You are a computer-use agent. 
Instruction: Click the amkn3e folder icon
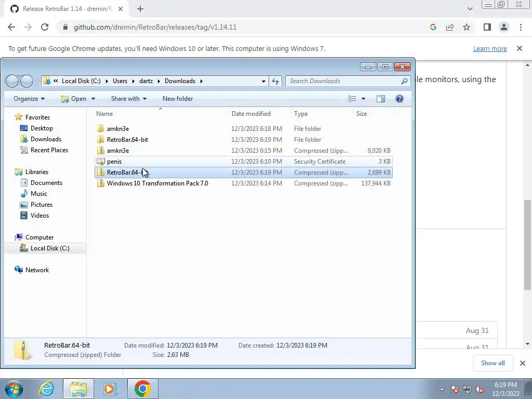point(100,129)
